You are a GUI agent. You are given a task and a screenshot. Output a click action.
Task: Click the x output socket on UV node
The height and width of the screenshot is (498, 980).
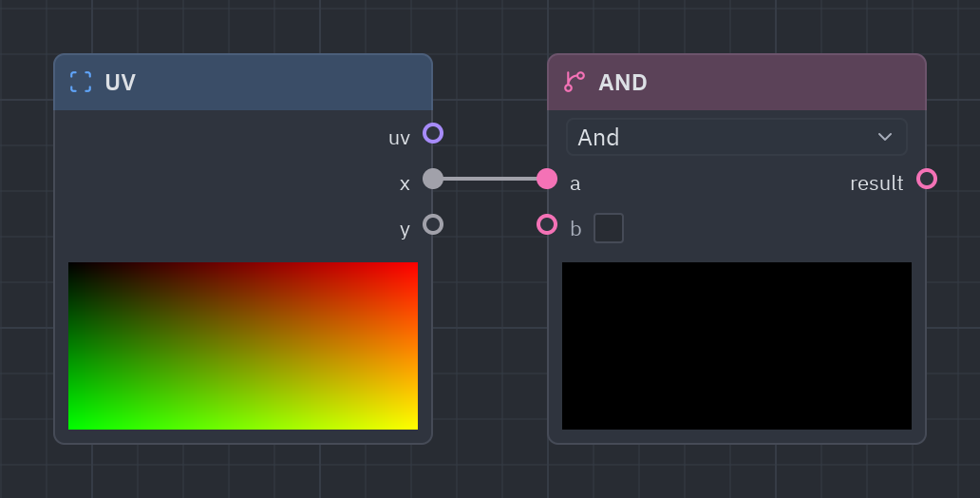pos(433,179)
